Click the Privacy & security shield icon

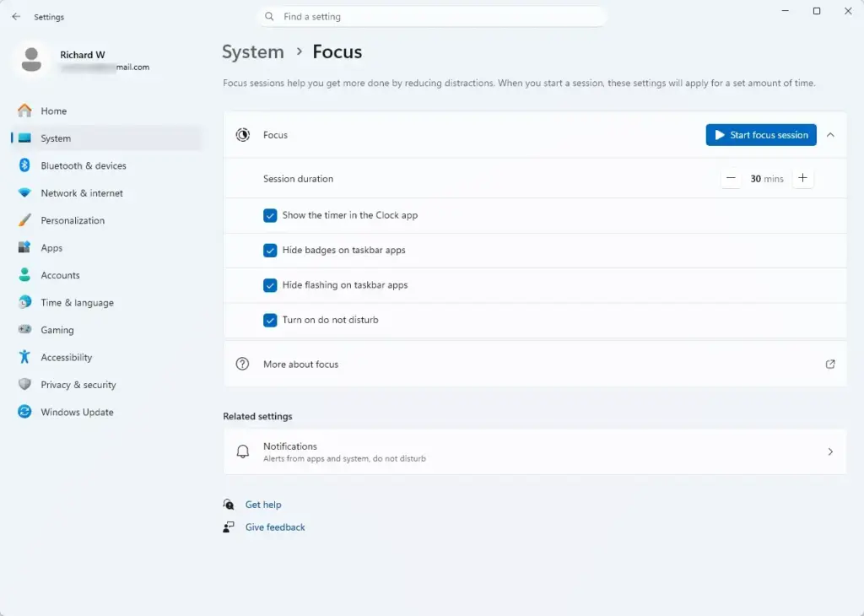point(24,384)
